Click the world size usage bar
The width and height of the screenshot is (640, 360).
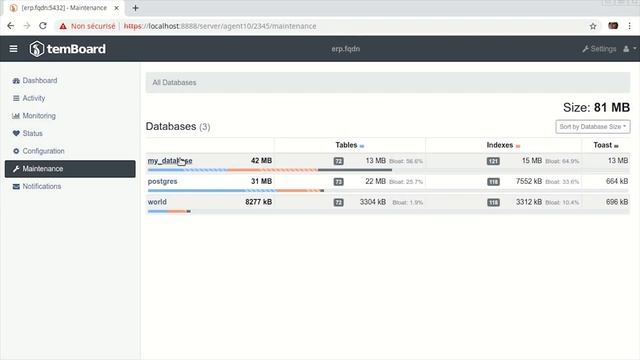(x=169, y=211)
